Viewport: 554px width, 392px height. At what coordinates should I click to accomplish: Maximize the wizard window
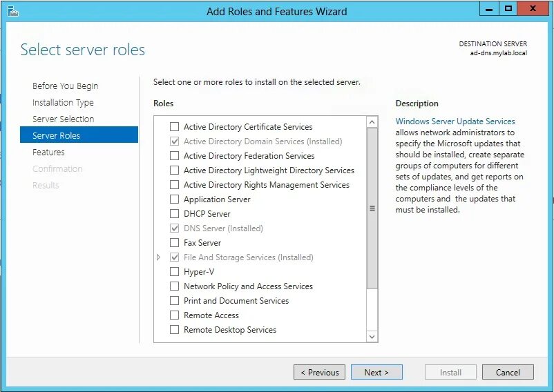tap(508, 9)
